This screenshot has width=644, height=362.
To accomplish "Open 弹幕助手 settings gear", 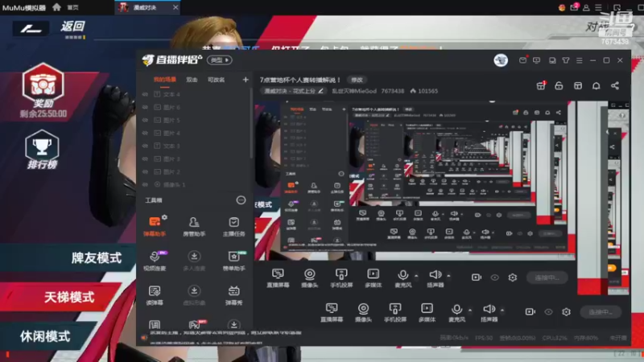I will tap(164, 217).
